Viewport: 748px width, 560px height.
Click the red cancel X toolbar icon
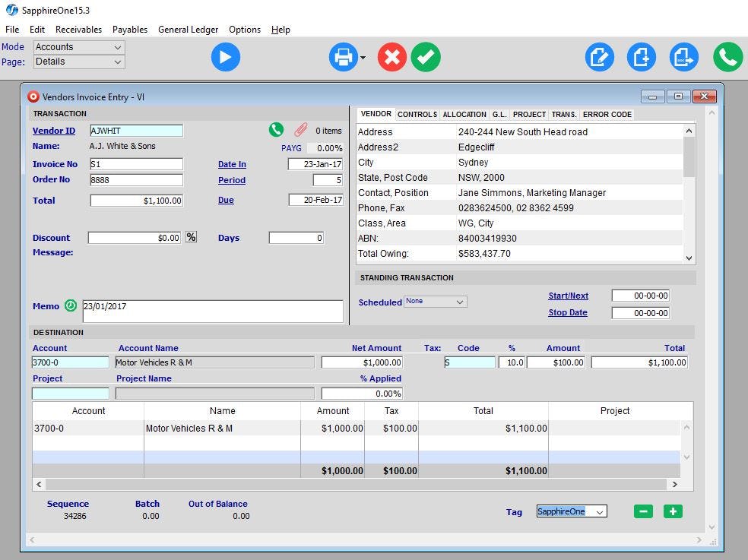392,58
